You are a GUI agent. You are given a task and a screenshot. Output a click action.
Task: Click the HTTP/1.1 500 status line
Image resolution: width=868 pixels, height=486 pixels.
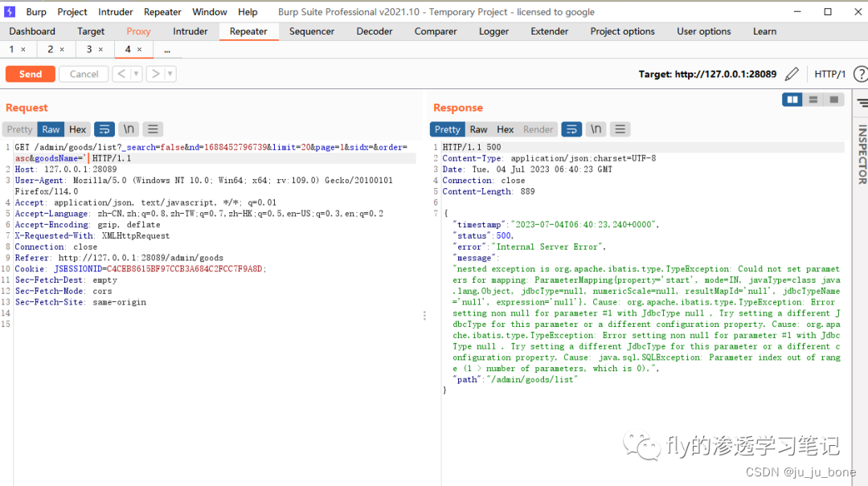472,147
